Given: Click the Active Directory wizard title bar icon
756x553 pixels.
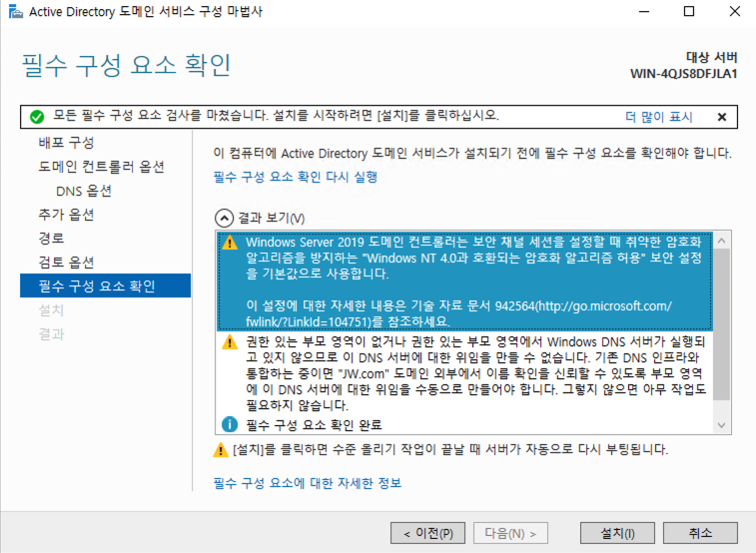Looking at the screenshot, I should tap(15, 12).
